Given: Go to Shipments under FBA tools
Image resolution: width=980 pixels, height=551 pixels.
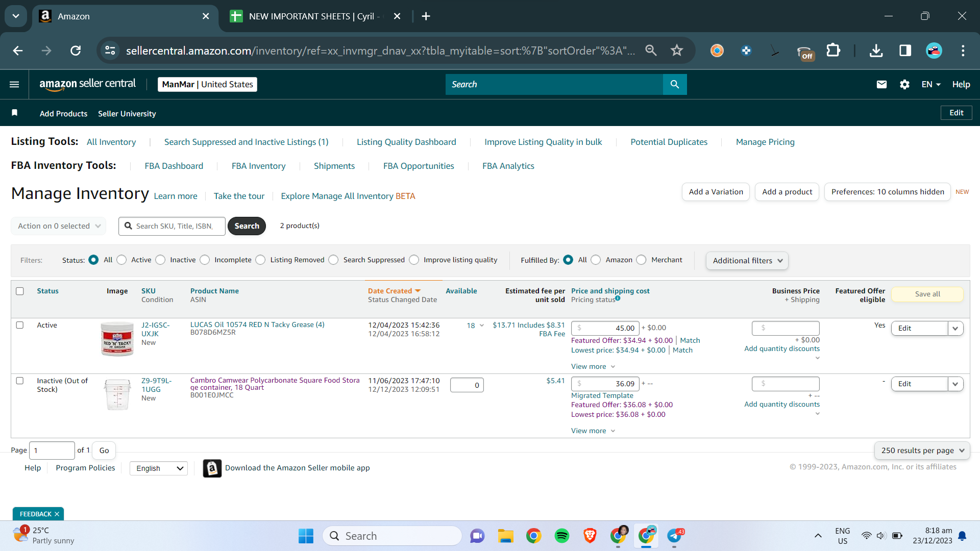Looking at the screenshot, I should click(x=334, y=166).
